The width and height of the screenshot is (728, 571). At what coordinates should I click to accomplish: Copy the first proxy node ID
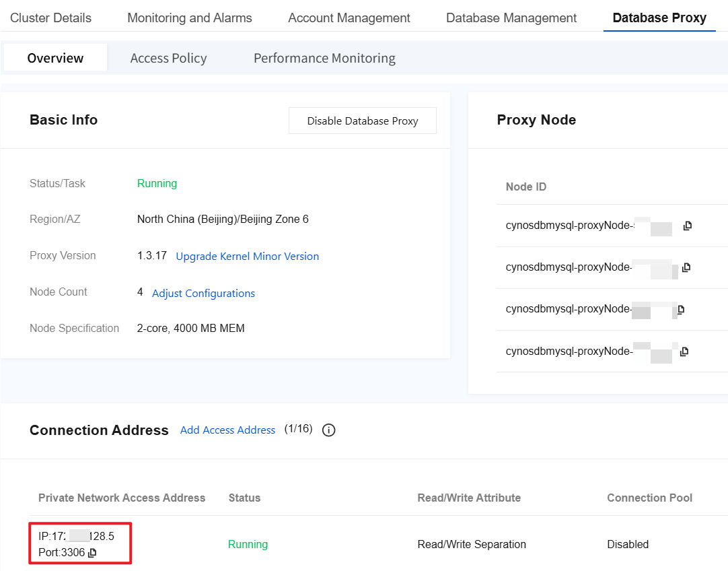pyautogui.click(x=687, y=226)
